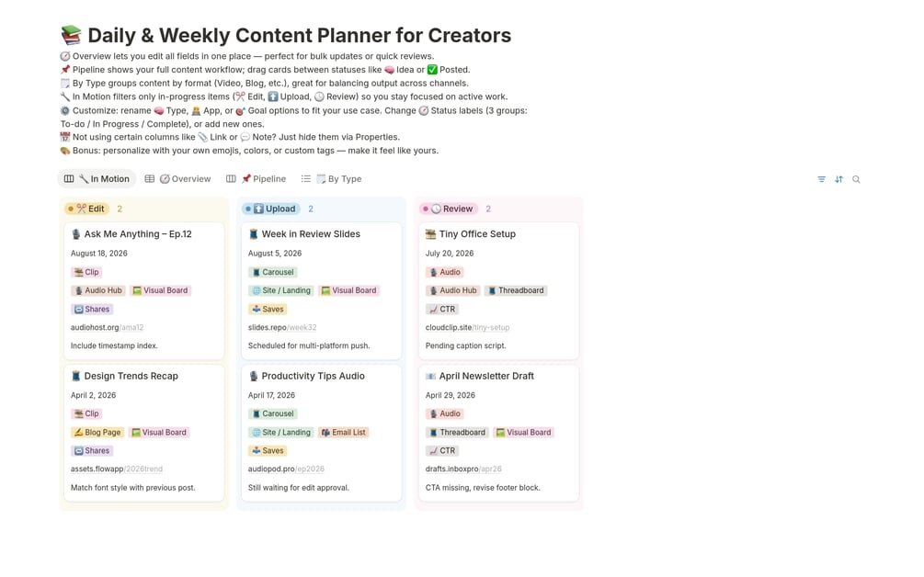Image resolution: width=924 pixels, height=577 pixels.
Task: Click the list icon on By Type tab
Action: point(306,179)
